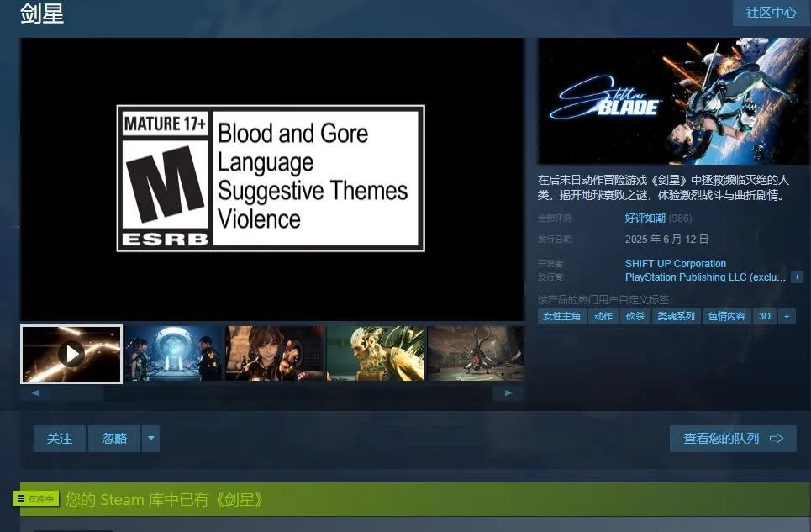The image size is (811, 532).
Task: Toggle 忽略 to ignore this game
Action: (x=114, y=438)
